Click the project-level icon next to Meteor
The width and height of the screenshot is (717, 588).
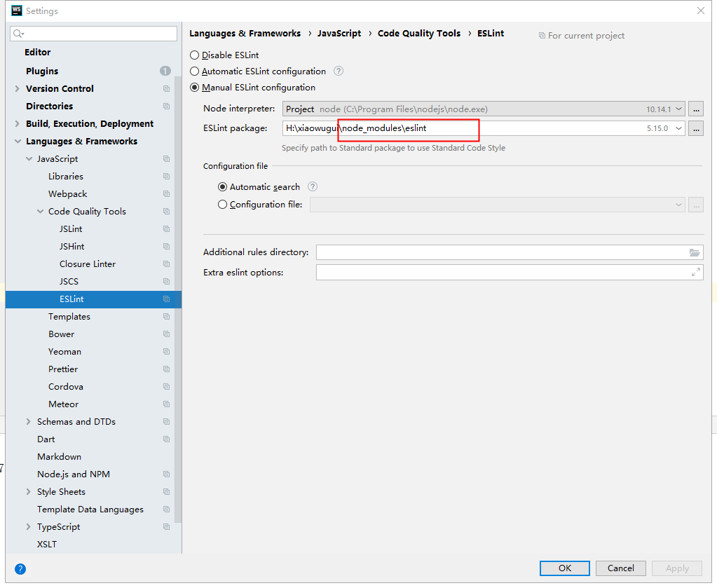[166, 404]
